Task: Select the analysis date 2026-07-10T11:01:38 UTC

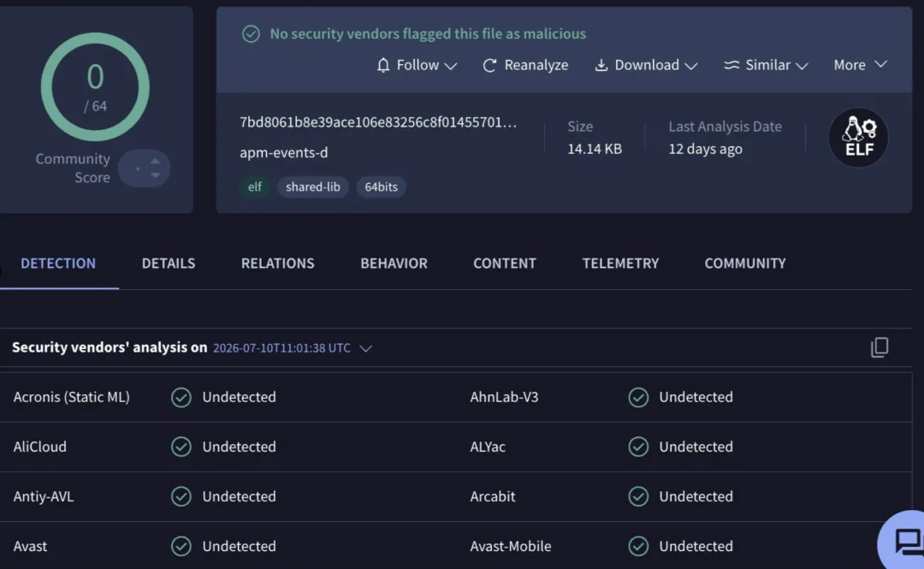Action: [281, 348]
